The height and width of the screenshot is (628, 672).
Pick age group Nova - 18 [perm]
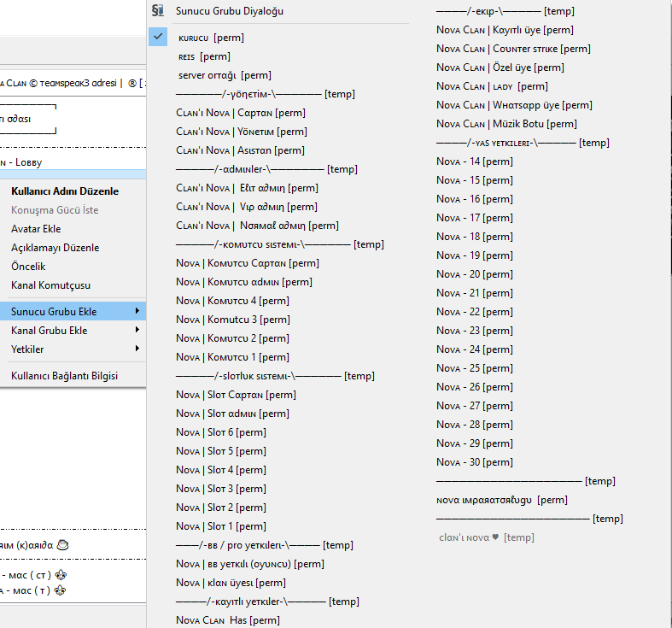coord(475,237)
